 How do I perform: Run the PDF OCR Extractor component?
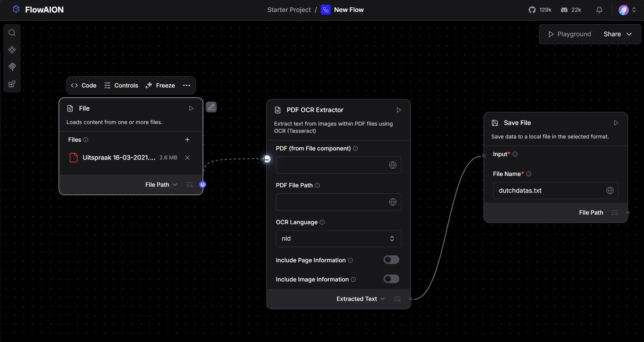click(x=398, y=110)
